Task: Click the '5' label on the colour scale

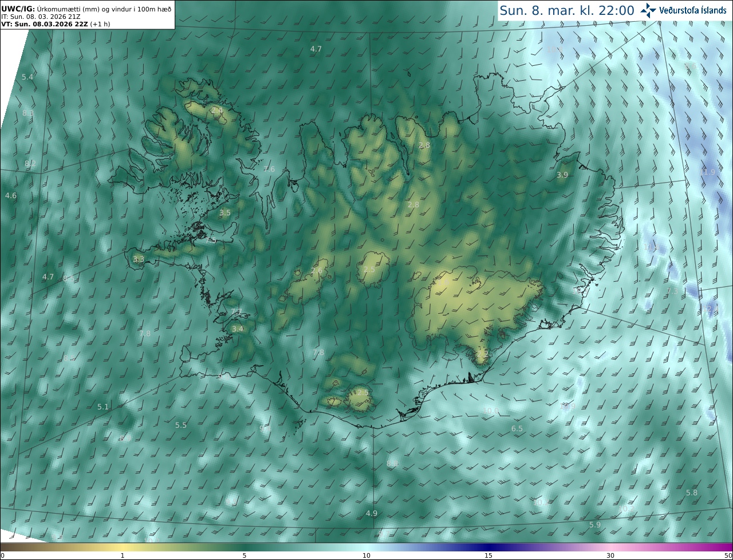Action: (245, 556)
